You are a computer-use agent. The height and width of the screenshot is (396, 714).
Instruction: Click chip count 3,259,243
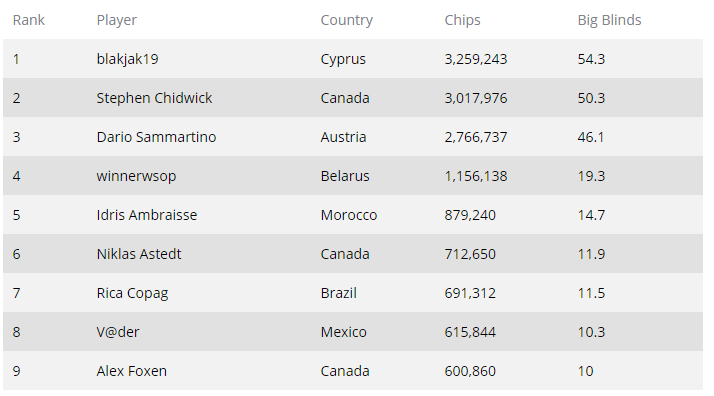click(476, 59)
